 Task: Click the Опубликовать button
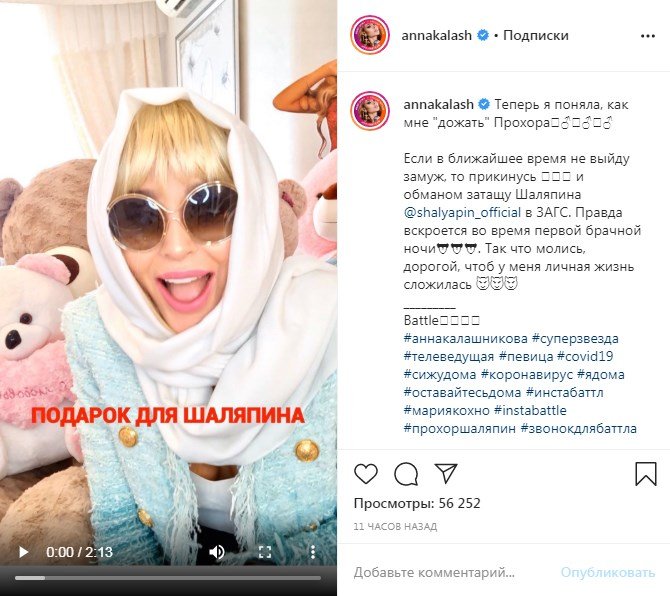click(x=608, y=572)
